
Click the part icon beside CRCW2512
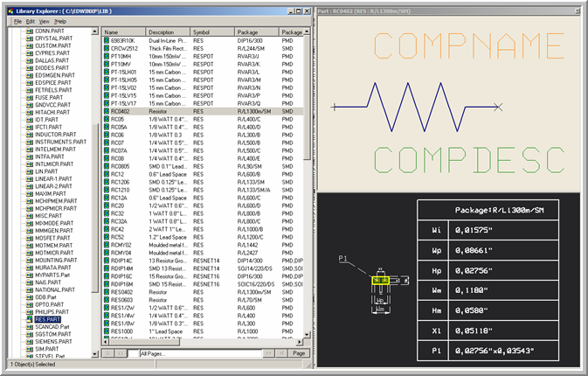107,48
